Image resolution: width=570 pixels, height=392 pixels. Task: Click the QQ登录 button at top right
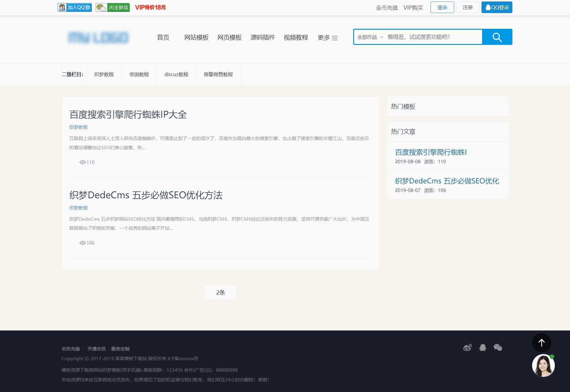[x=496, y=7]
